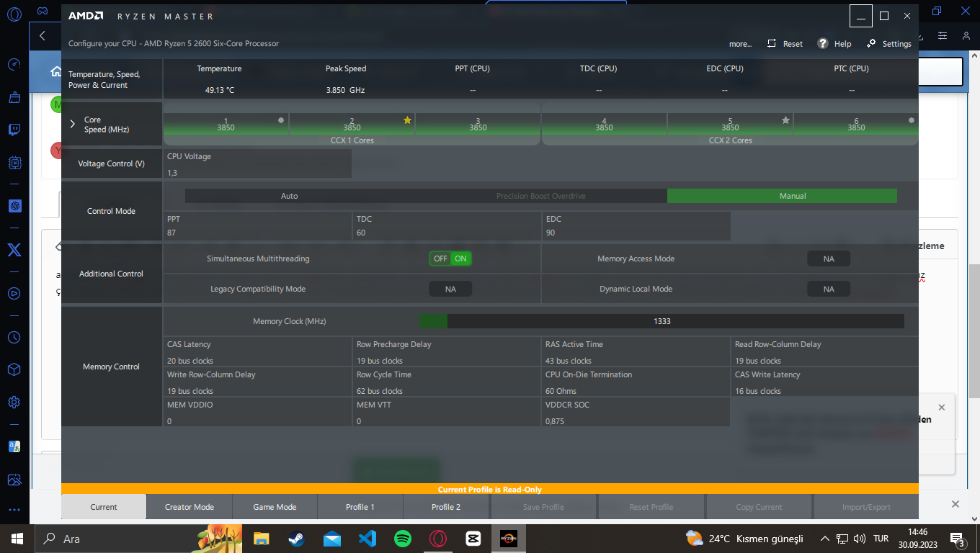Image resolution: width=980 pixels, height=553 pixels.
Task: Open the three-dot sidebar setup in Opera
Action: click(14, 510)
